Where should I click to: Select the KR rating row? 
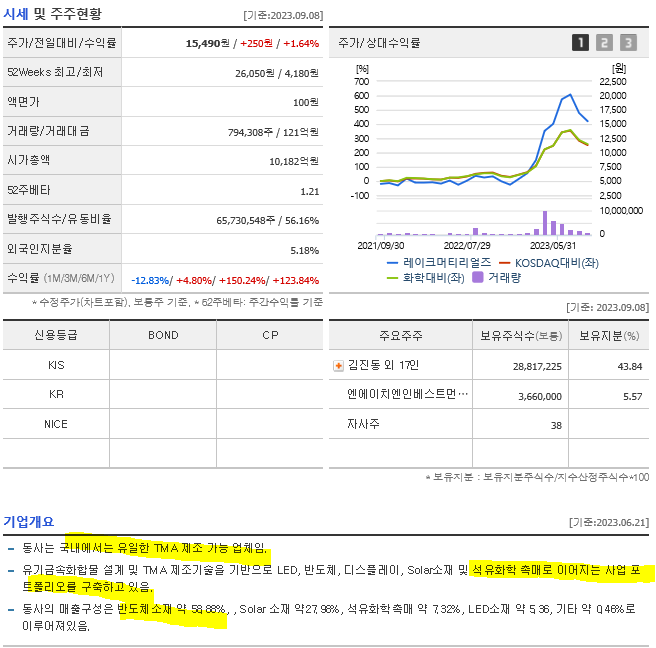163,394
